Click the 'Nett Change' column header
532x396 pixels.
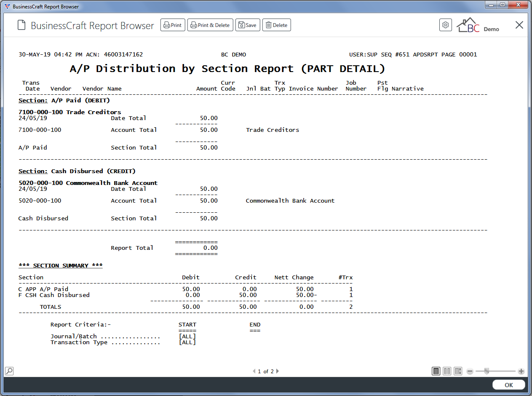[294, 277]
